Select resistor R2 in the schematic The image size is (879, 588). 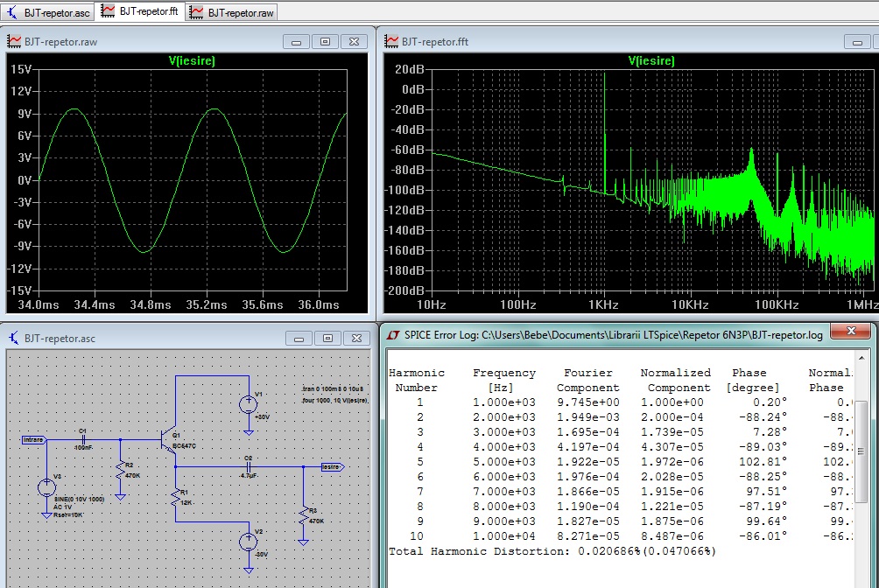[x=120, y=470]
